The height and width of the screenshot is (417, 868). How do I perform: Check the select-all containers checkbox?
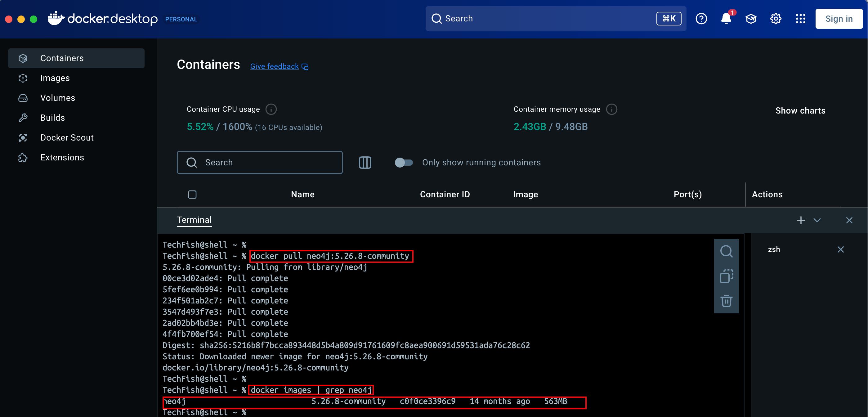192,195
